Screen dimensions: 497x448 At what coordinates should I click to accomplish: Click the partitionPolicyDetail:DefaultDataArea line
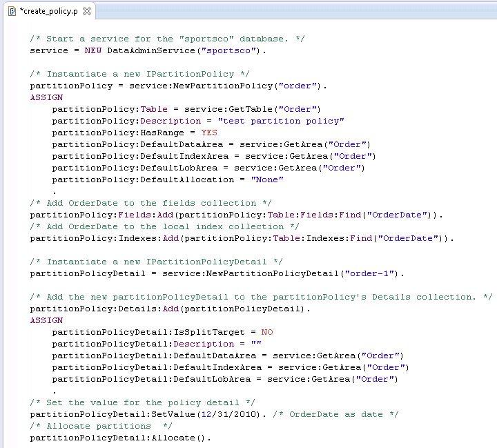pos(228,356)
